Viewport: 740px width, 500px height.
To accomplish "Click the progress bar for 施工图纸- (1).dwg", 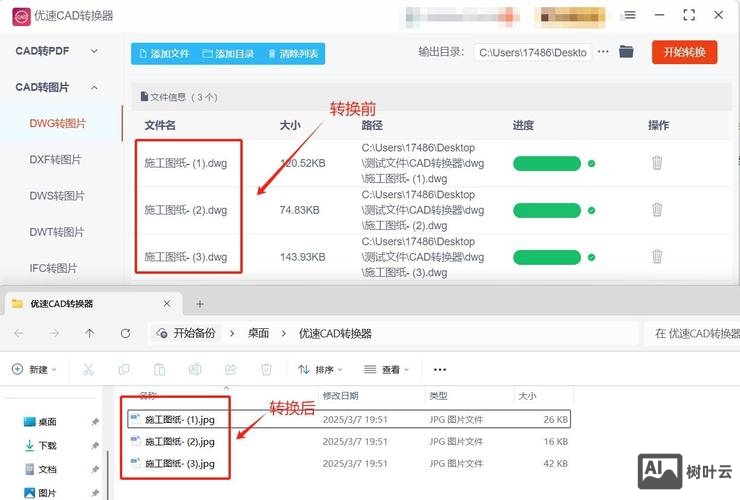I will click(547, 163).
